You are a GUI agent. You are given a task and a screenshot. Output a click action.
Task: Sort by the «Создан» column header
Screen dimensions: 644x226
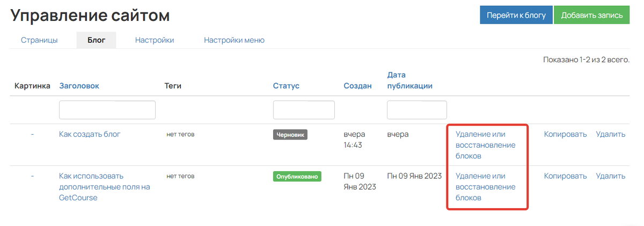tap(357, 86)
